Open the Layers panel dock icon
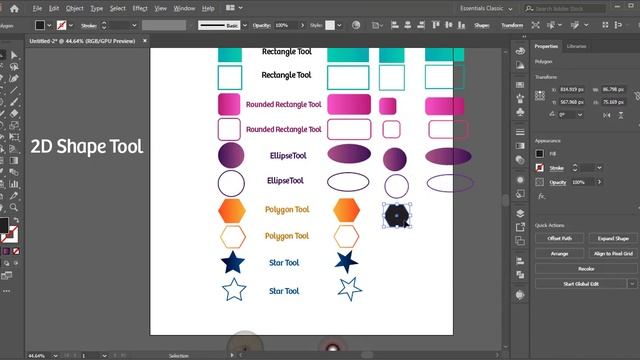The image size is (640, 360). (520, 213)
